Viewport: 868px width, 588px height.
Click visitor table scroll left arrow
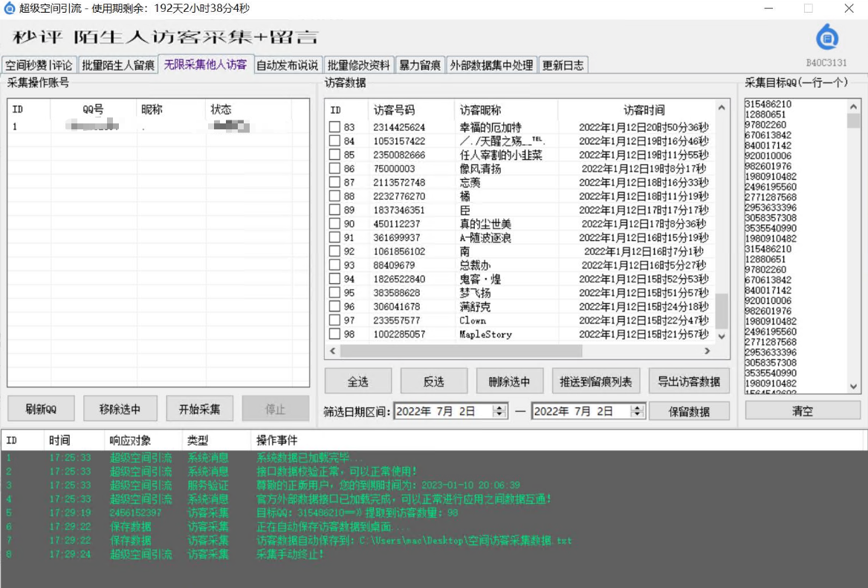(333, 351)
